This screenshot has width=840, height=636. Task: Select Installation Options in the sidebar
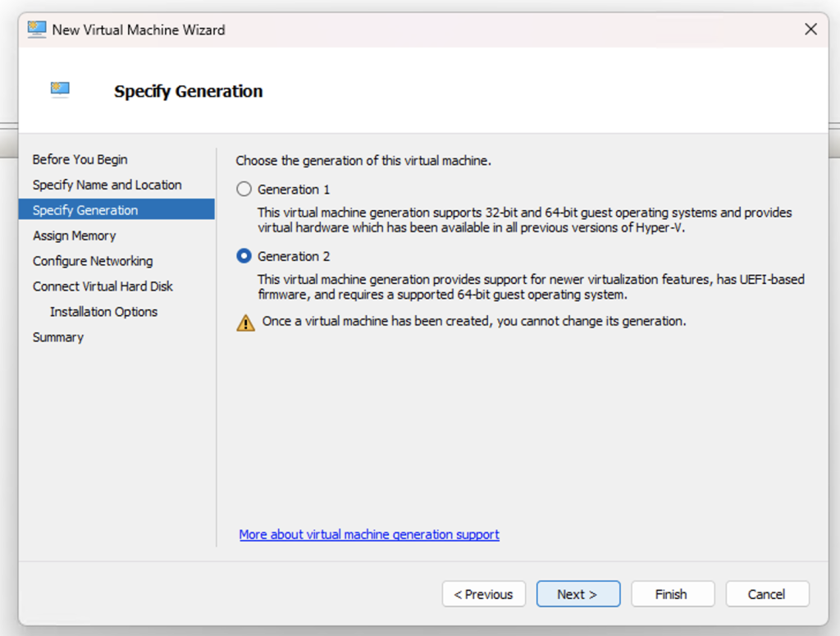103,312
